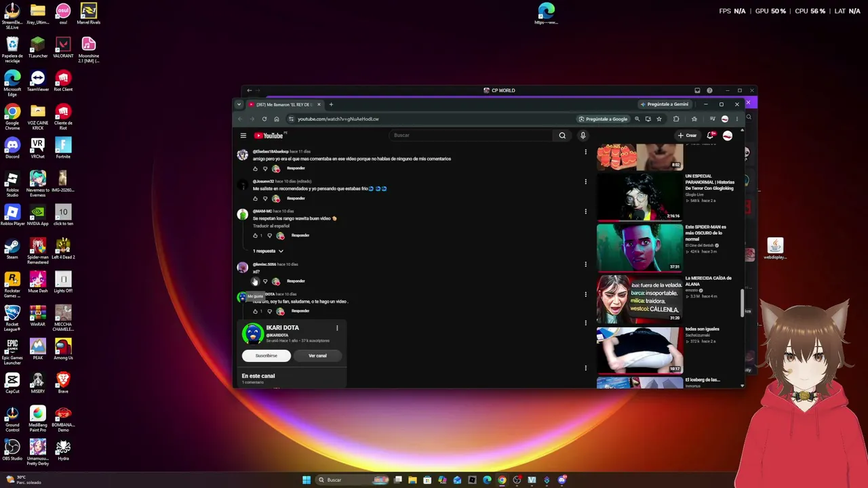Open a new Chrome tab
The width and height of the screenshot is (868, 488).
pos(331,104)
